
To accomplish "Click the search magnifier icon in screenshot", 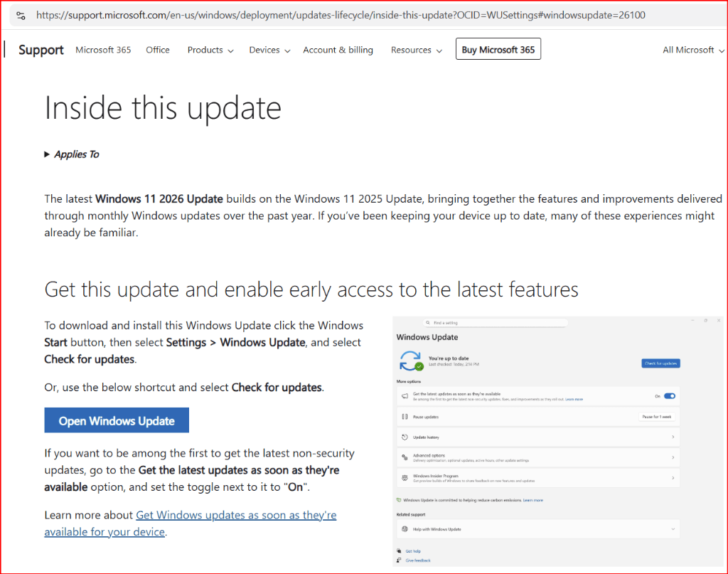I will [x=428, y=323].
